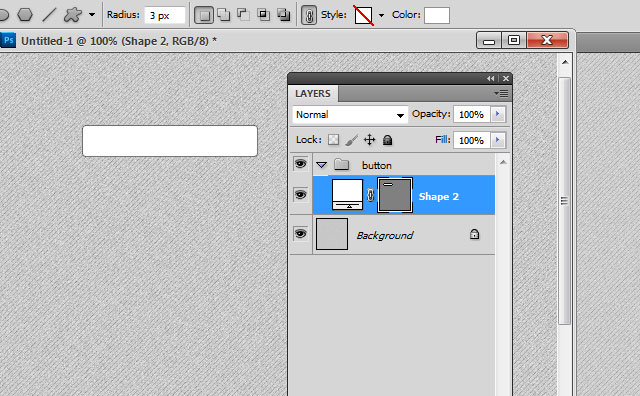Toggle Lock position icon
Image resolution: width=640 pixels, height=396 pixels.
coord(369,140)
